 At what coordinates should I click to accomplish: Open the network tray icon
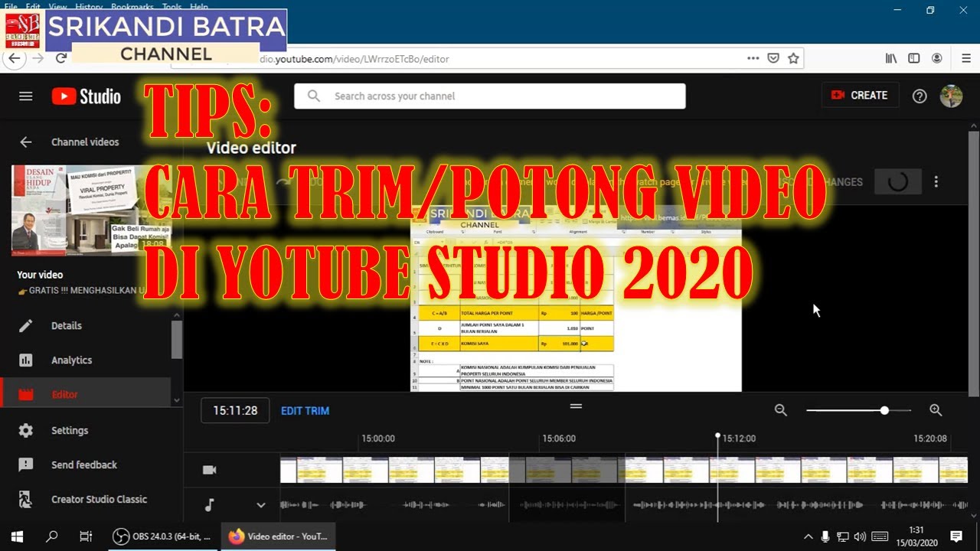click(843, 536)
